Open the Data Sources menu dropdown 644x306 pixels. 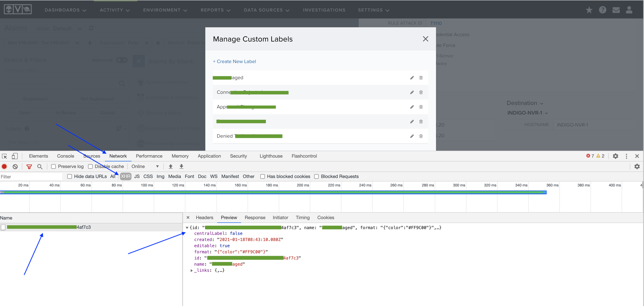266,10
